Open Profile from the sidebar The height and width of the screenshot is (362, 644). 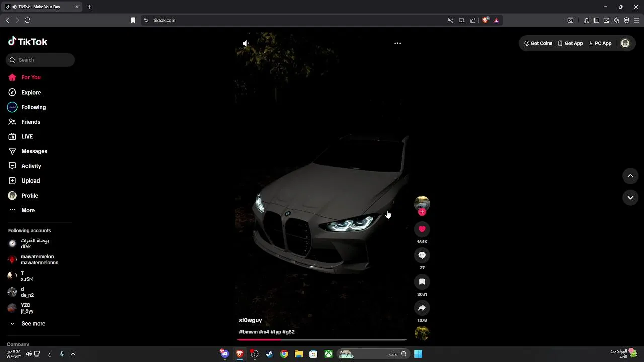click(23, 196)
